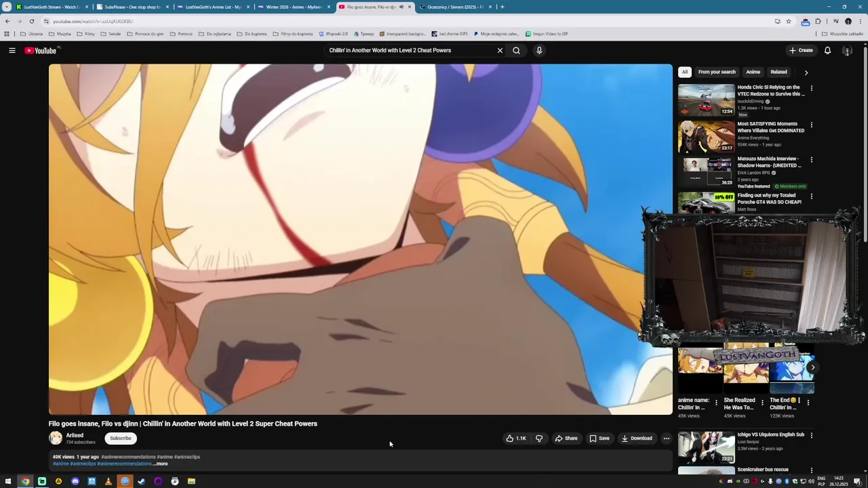Run the search with the magnifier button

(516, 50)
